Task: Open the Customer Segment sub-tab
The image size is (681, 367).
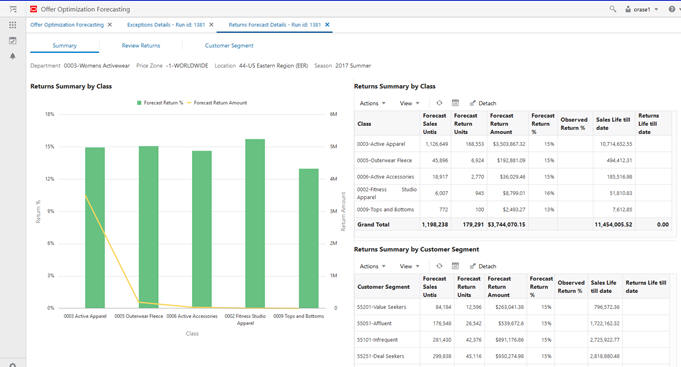Action: 229,46
